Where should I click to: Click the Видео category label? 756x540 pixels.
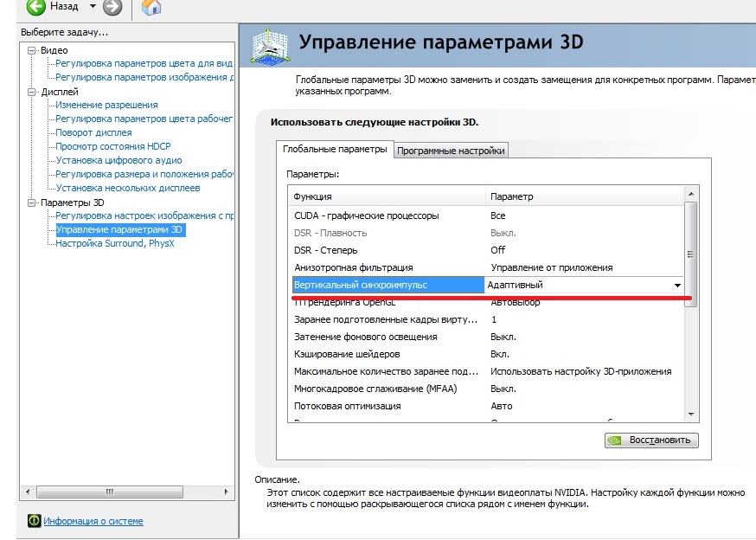(54, 50)
